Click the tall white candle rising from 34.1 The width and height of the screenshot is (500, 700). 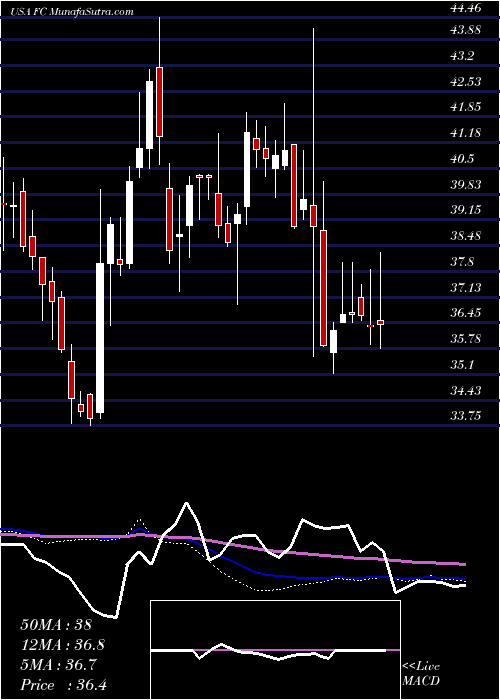click(100, 338)
